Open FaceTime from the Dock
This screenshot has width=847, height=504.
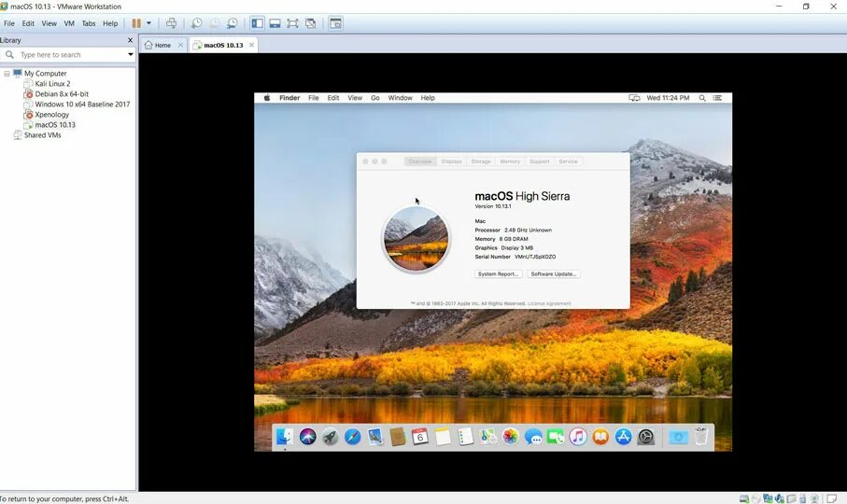click(556, 436)
